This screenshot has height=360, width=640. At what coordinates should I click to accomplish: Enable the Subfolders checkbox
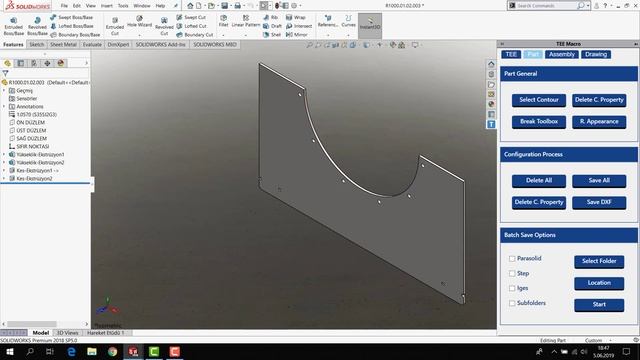point(512,303)
